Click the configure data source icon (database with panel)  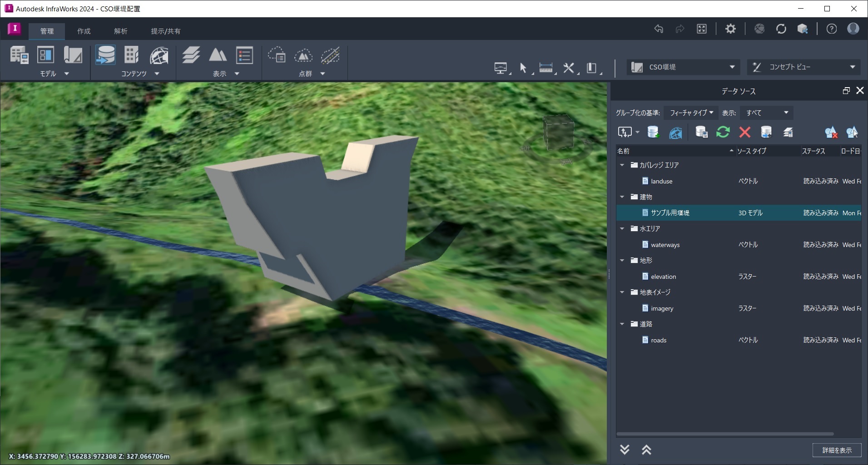701,132
